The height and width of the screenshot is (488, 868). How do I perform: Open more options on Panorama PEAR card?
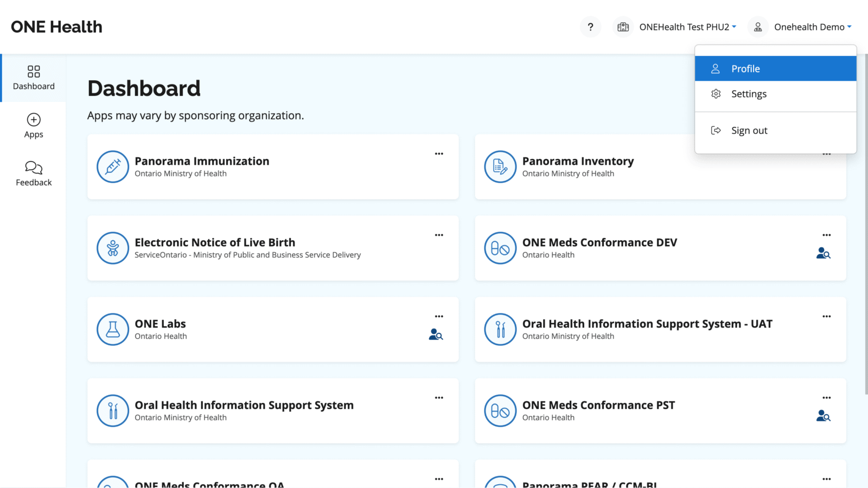pos(826,479)
